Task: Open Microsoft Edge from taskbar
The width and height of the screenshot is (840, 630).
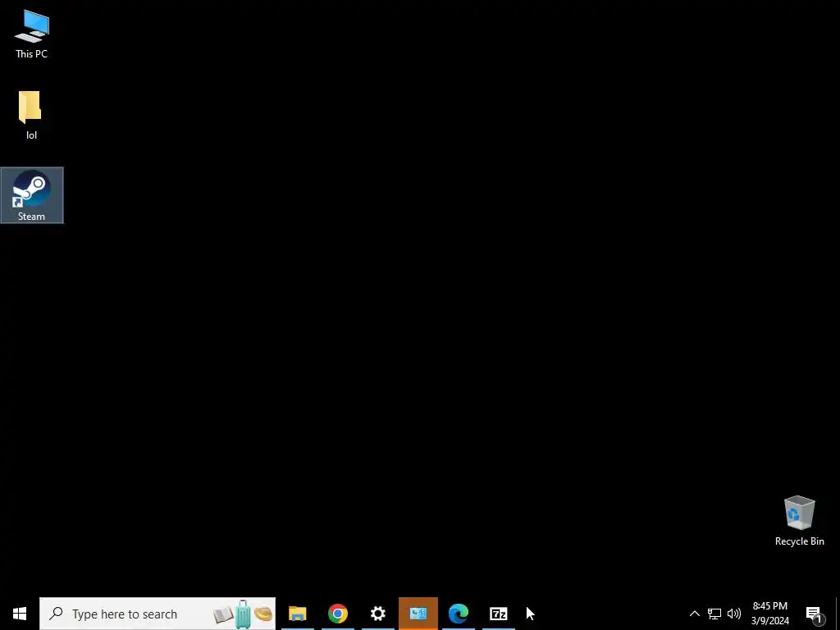Action: [458, 614]
